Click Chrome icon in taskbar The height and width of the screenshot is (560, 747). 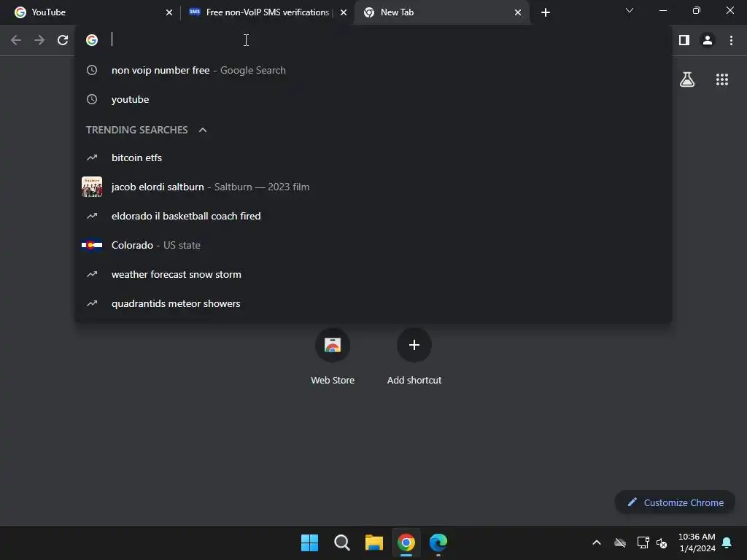[406, 542]
